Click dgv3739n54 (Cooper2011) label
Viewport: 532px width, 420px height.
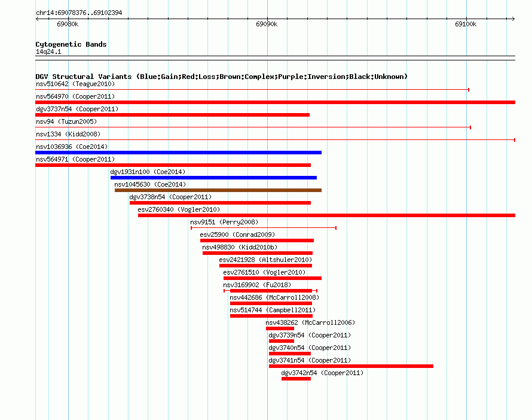[x=310, y=335]
